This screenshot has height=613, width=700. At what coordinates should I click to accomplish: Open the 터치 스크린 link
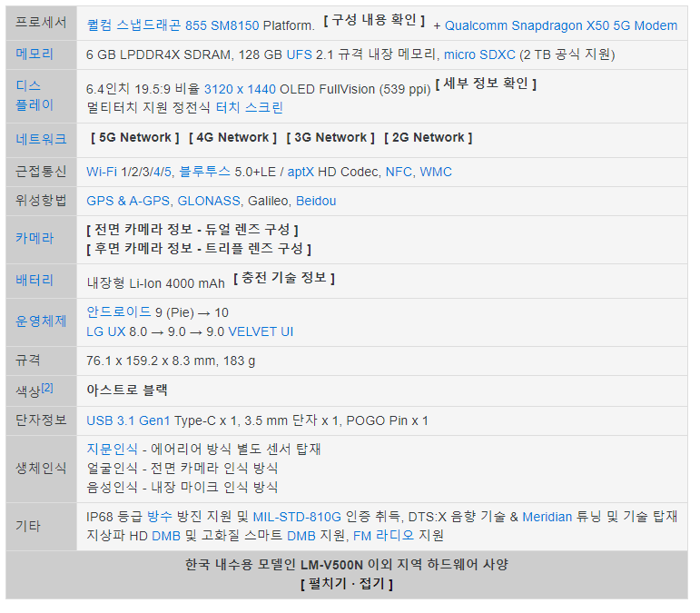point(249,107)
